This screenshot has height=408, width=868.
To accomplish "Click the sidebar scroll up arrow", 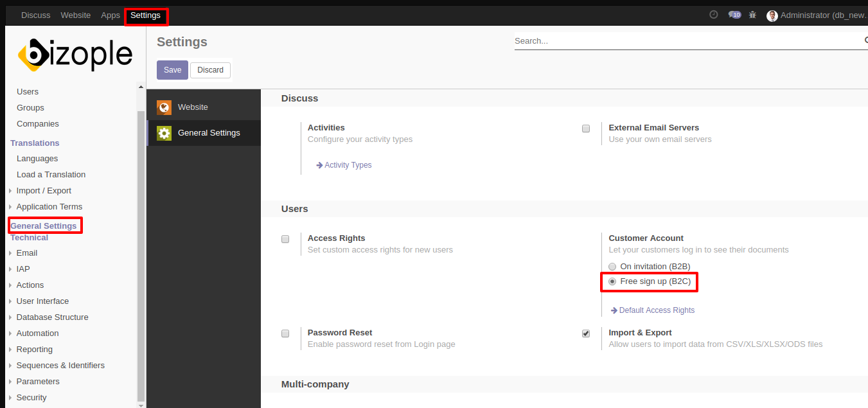I will (x=141, y=87).
